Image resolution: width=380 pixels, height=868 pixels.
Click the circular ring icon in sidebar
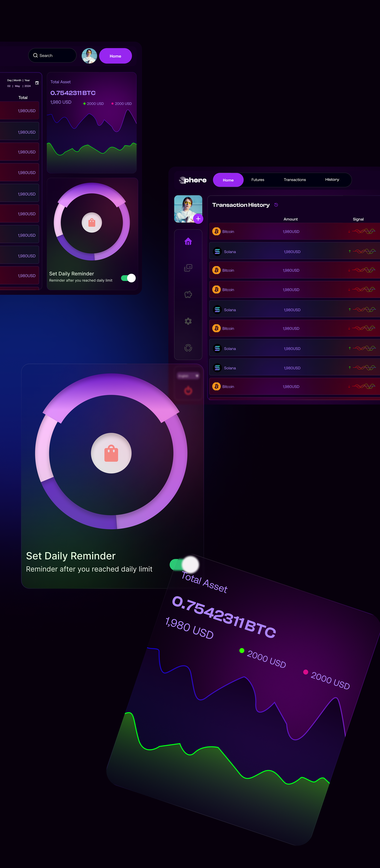tap(188, 348)
